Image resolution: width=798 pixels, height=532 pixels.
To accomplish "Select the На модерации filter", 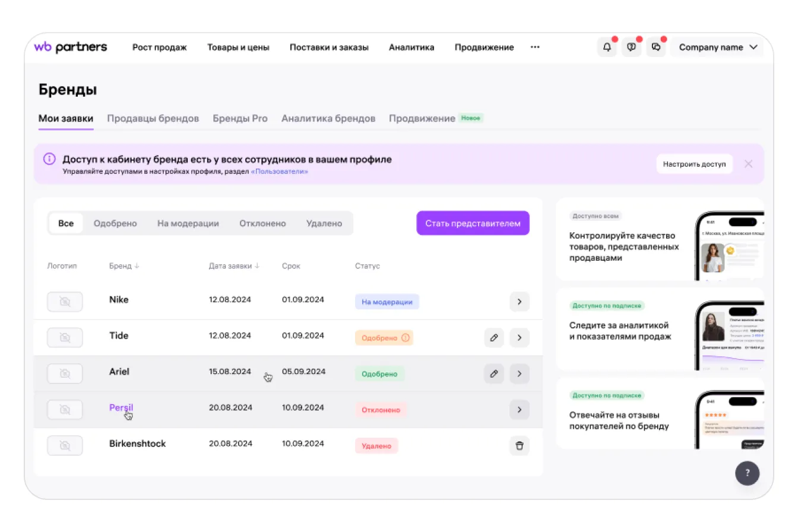I will point(188,224).
